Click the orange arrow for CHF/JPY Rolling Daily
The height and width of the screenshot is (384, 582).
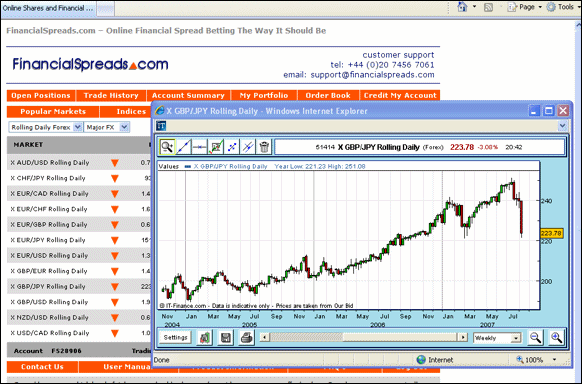pyautogui.click(x=115, y=178)
